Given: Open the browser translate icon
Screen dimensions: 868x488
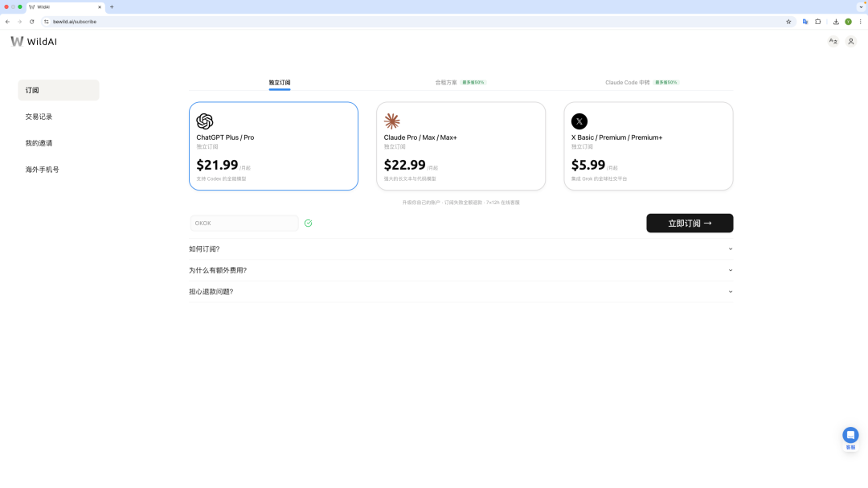Looking at the screenshot, I should (805, 22).
